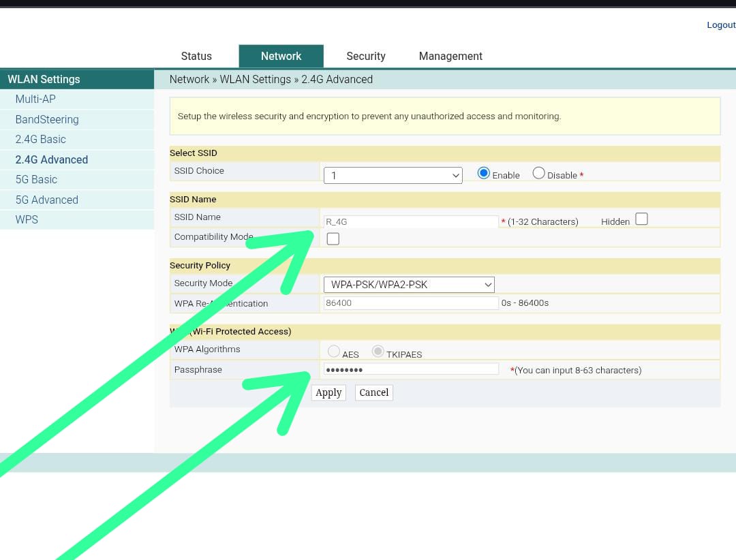Log out of the router
The height and width of the screenshot is (560, 736).
coord(721,25)
